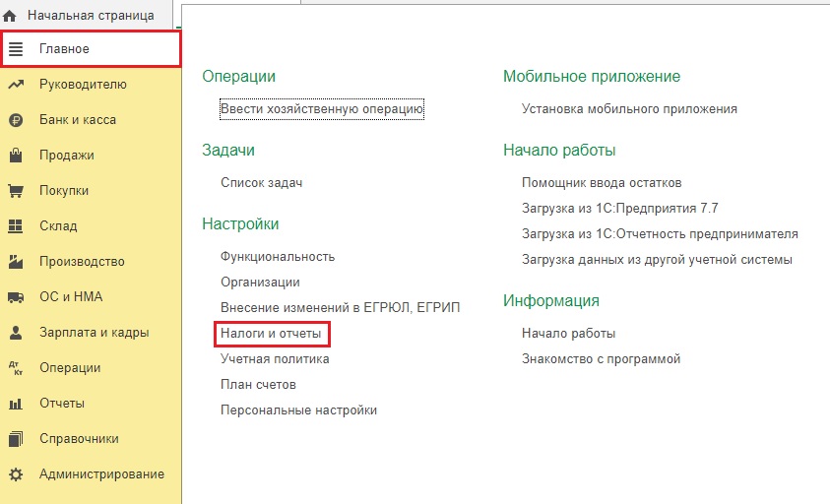
Task: Open the Администрирование section
Action: click(x=101, y=474)
